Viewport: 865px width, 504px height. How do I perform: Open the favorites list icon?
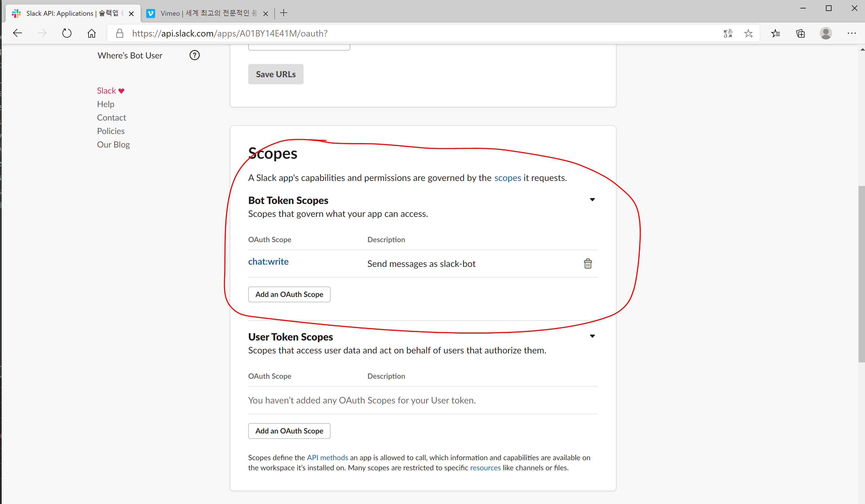coord(775,33)
